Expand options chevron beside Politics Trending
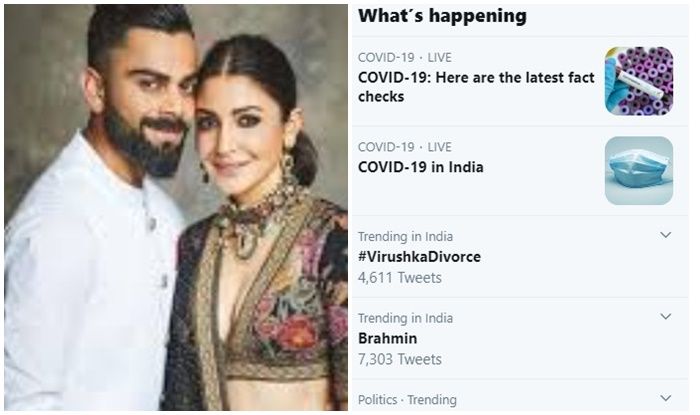700x415 pixels. (666, 398)
